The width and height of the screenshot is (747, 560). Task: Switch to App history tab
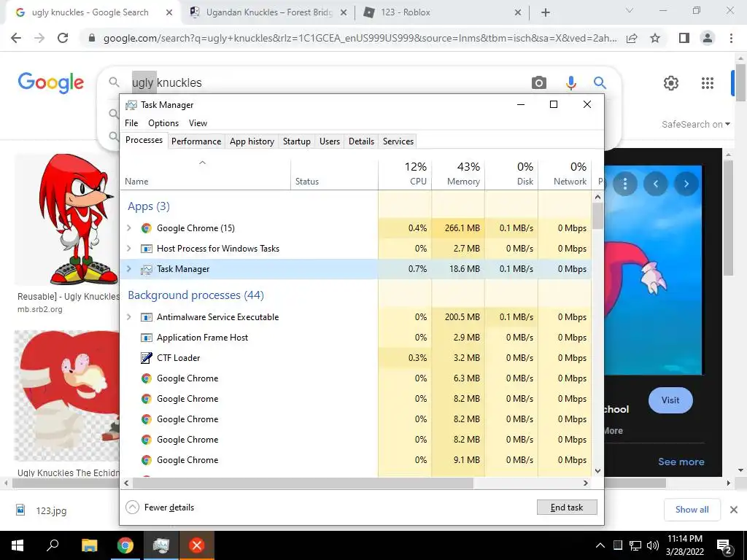(252, 141)
